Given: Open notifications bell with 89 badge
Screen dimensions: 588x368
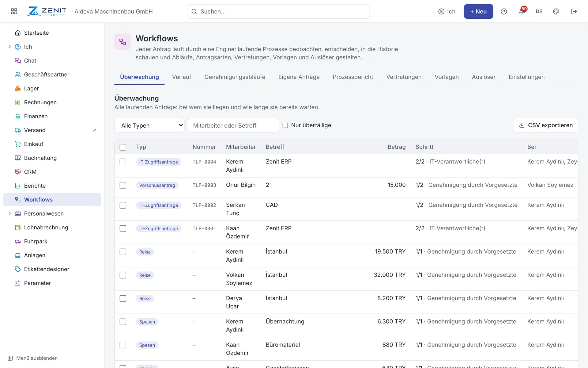Looking at the screenshot, I should tap(522, 11).
